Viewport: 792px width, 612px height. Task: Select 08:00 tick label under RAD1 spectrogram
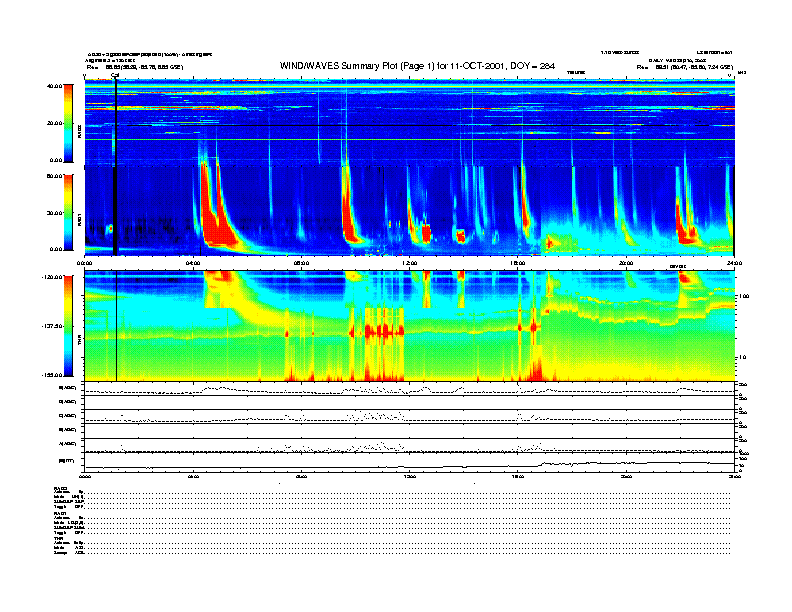click(x=301, y=263)
